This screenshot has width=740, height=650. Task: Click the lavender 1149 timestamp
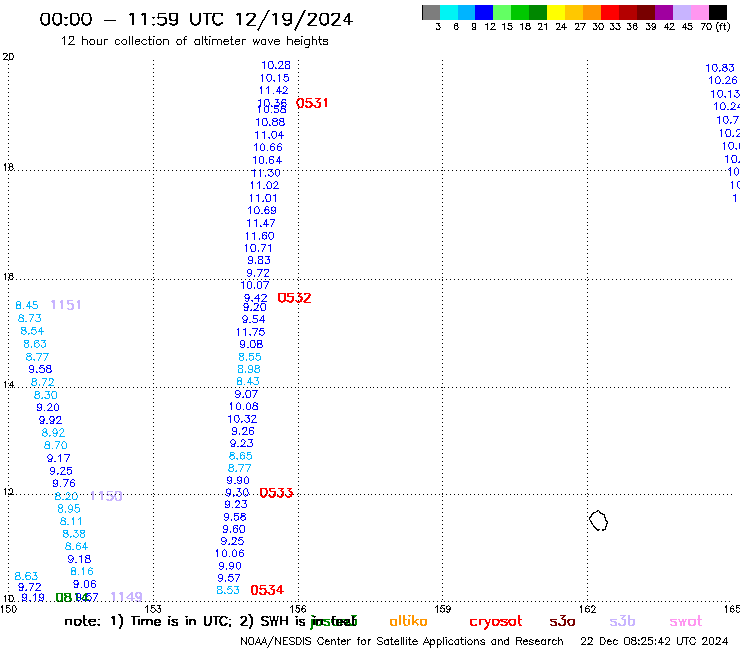(x=126, y=597)
